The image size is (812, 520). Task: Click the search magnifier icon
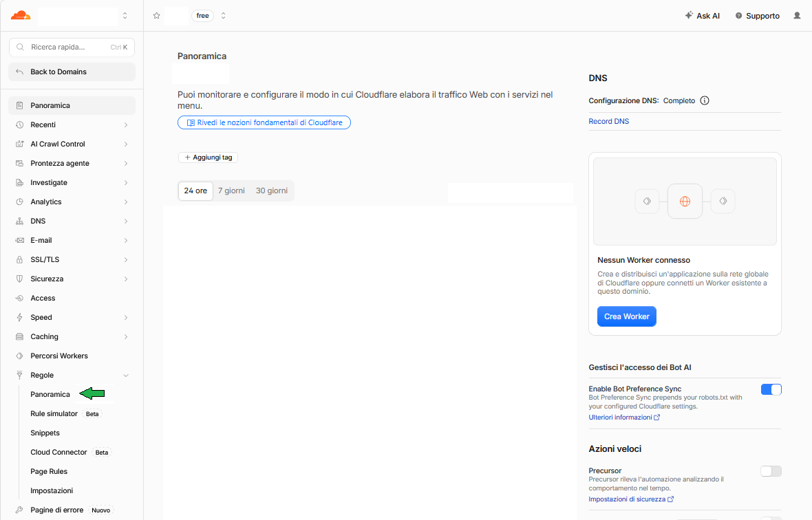click(x=20, y=47)
